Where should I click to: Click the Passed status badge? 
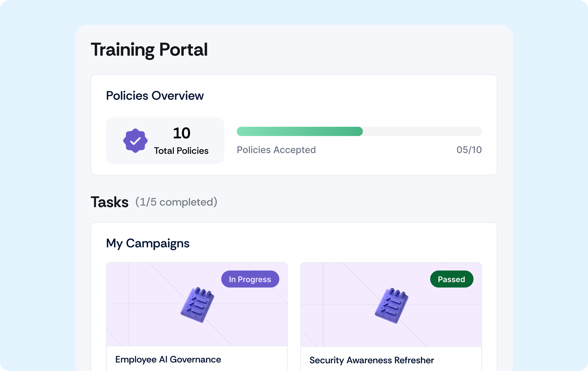(451, 279)
